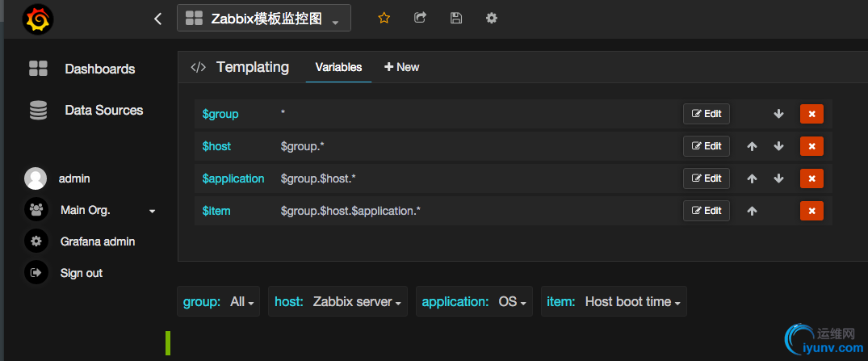
Task: Open the share dashboard icon
Action: coord(420,18)
